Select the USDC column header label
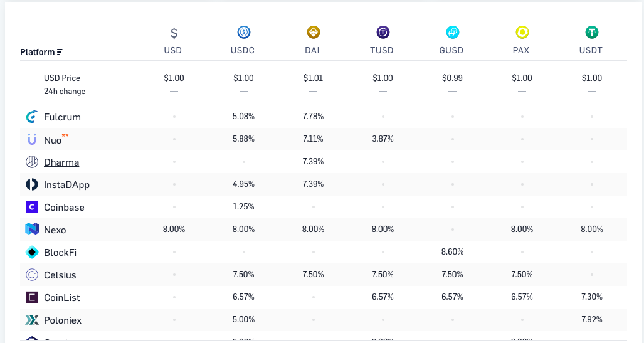Viewport: 644px width, 343px height. pos(243,50)
